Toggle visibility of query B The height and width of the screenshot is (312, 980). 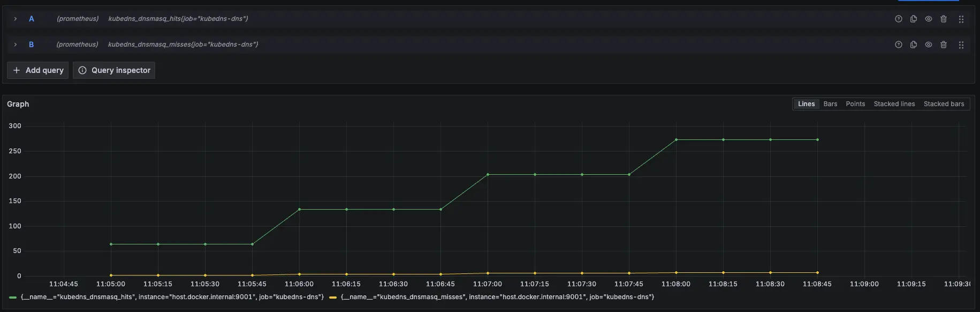[928, 44]
